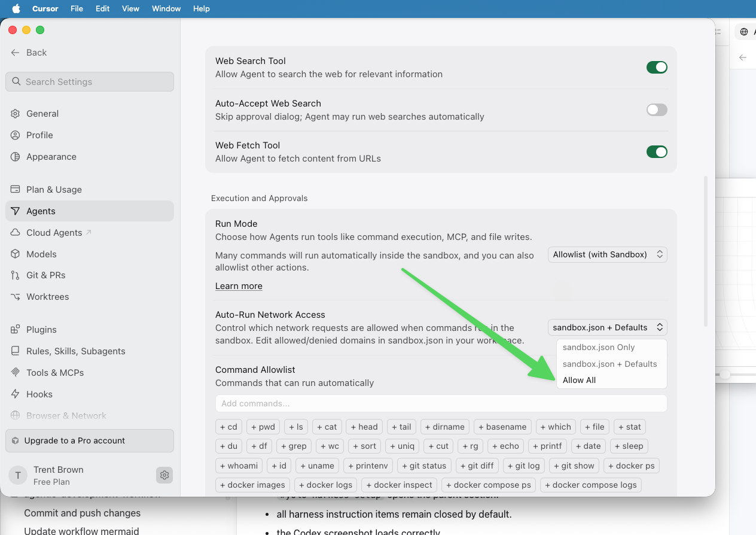
Task: Enable the Auto-Accept Web Search toggle
Action: (657, 110)
